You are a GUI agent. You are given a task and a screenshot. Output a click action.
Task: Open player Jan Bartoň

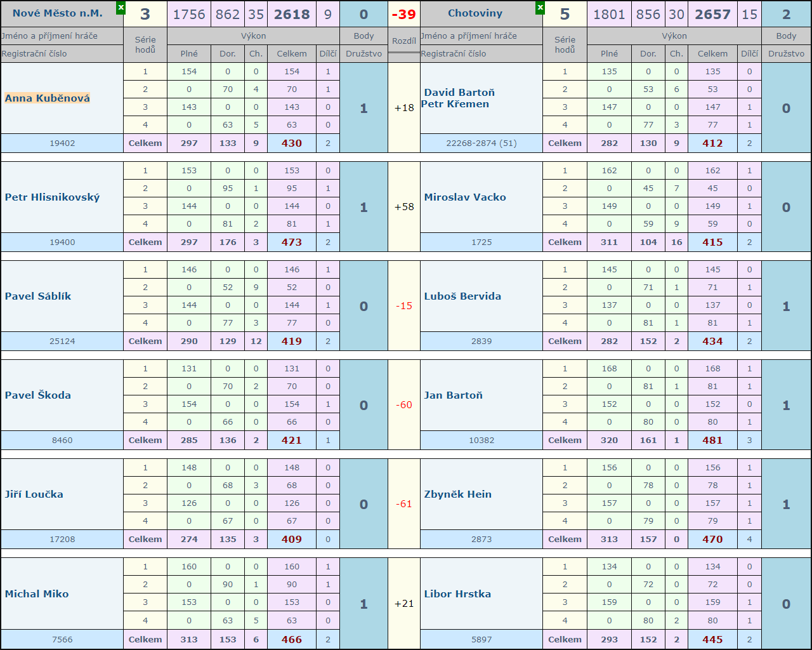coord(454,395)
